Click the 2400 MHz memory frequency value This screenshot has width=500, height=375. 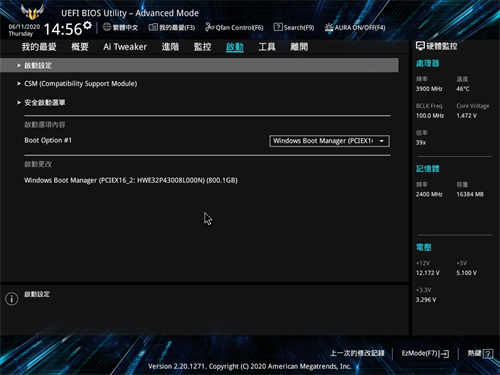[x=429, y=194]
